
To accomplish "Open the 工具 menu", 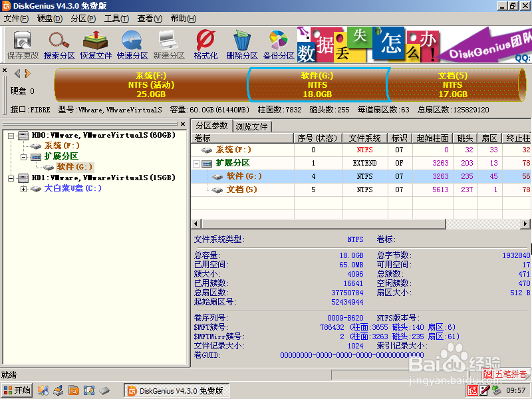I will (117, 19).
